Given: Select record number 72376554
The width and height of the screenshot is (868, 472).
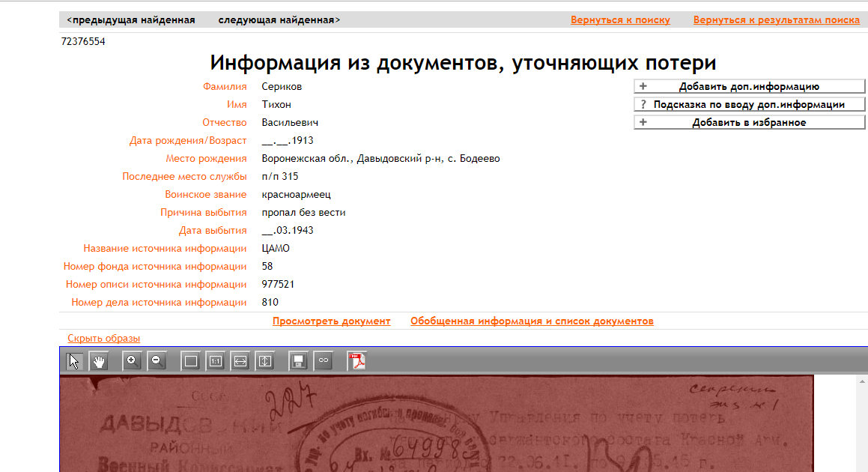Looking at the screenshot, I should (83, 41).
